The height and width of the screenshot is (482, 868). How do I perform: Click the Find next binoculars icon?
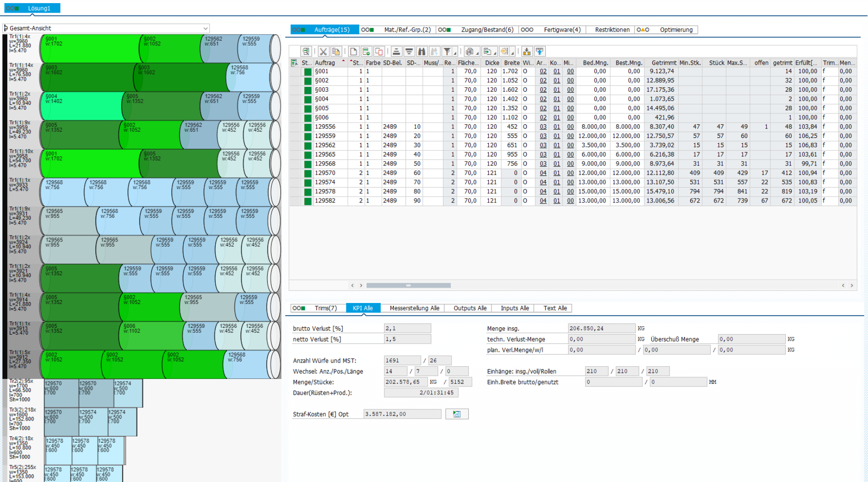pos(434,52)
